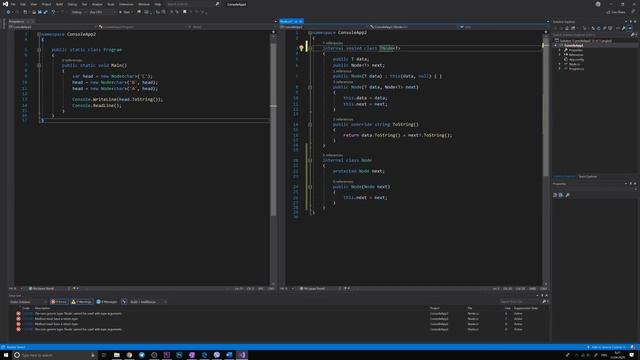Select Node.cs in Solution Explorer

pos(574,64)
